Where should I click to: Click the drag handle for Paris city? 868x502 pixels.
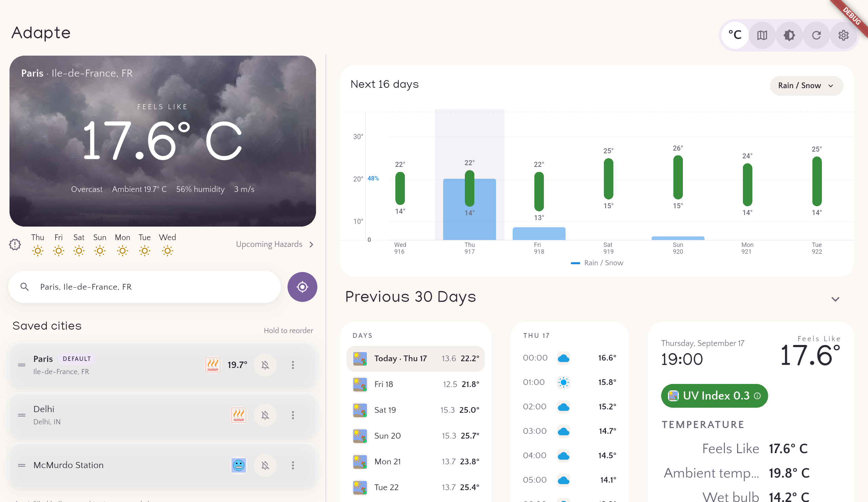coord(22,365)
